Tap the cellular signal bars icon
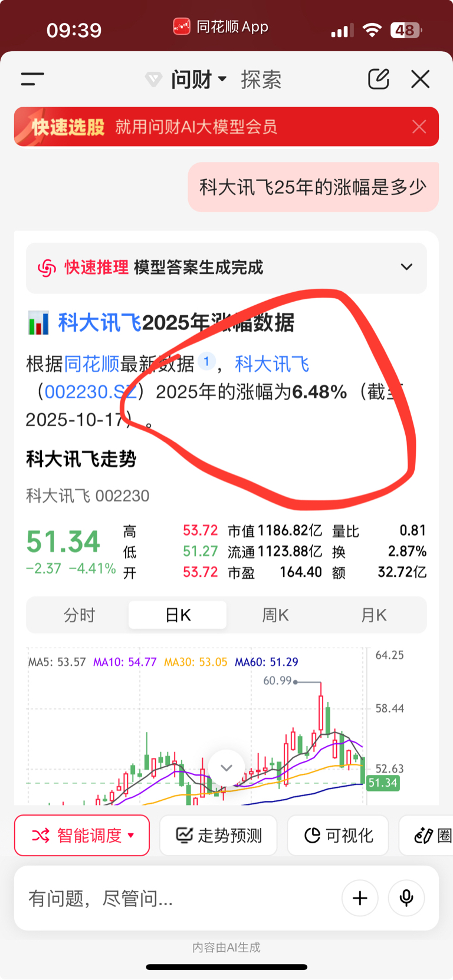Screen dimensions: 453x980 pyautogui.click(x=342, y=31)
